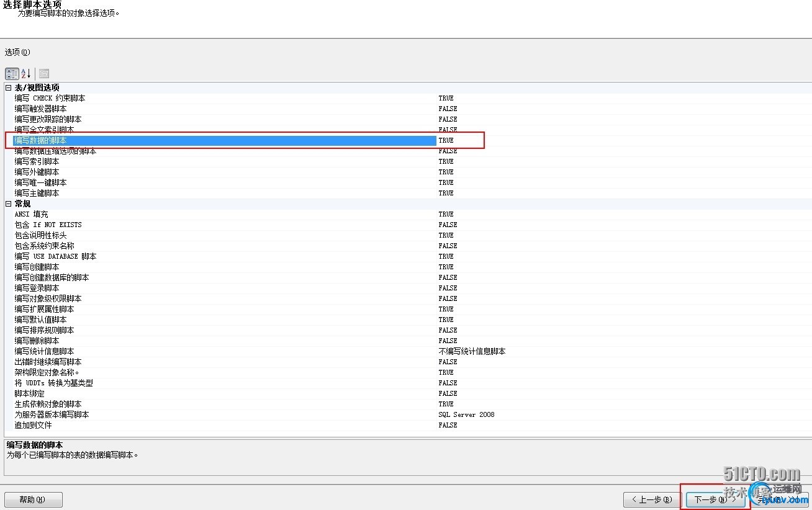Select the 编写排序规则脚本 option

[45, 330]
